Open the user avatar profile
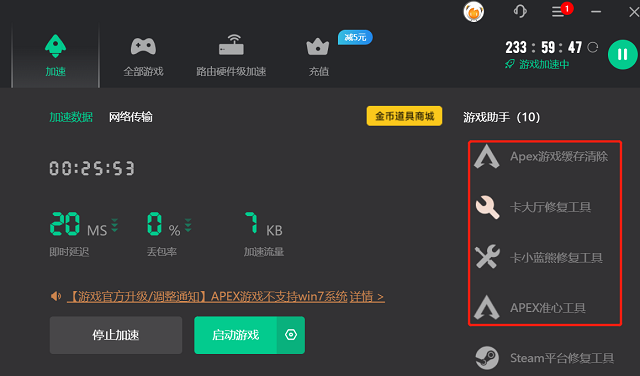The height and width of the screenshot is (376, 640). click(473, 12)
